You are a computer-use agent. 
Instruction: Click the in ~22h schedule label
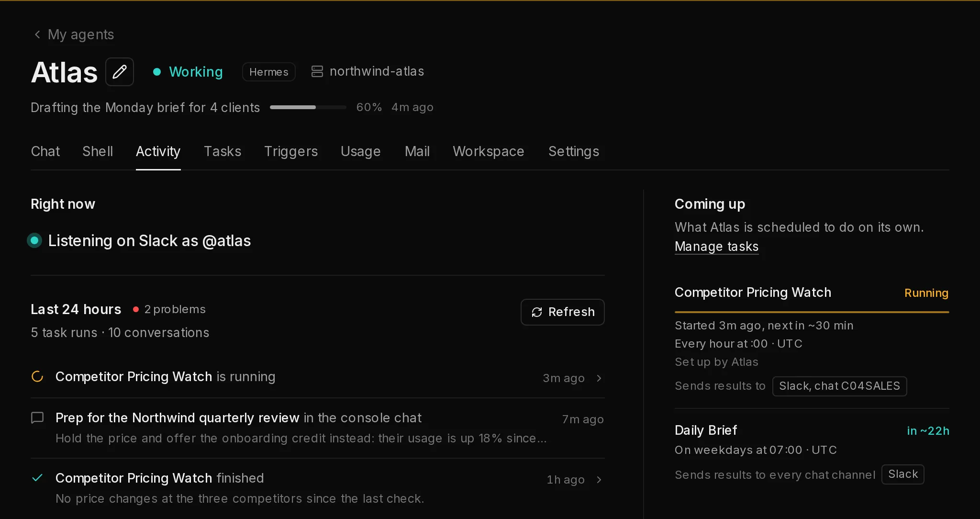[x=928, y=431]
